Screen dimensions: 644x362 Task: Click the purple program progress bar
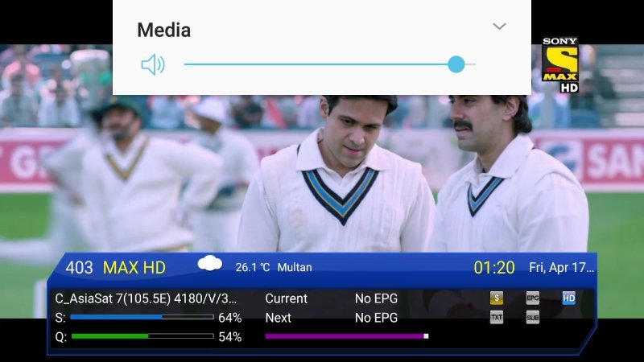pyautogui.click(x=347, y=336)
